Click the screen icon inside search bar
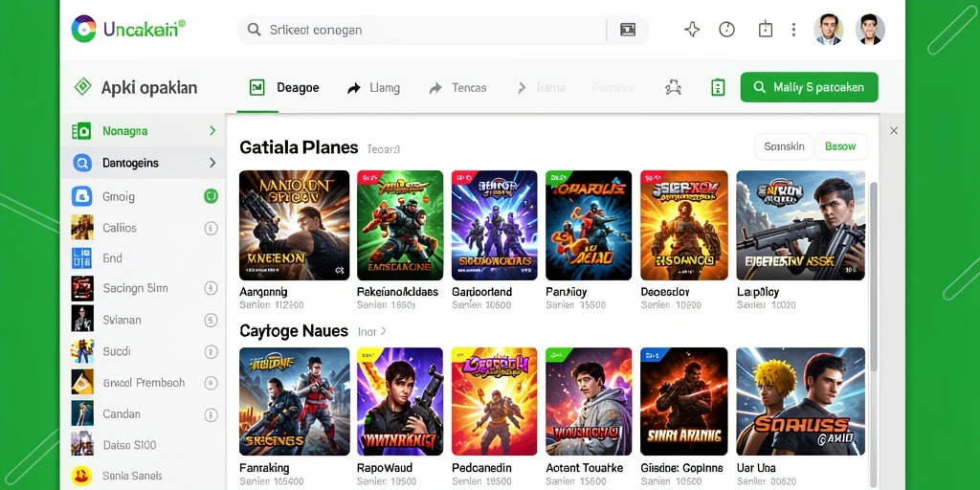The image size is (980, 490). tap(628, 30)
